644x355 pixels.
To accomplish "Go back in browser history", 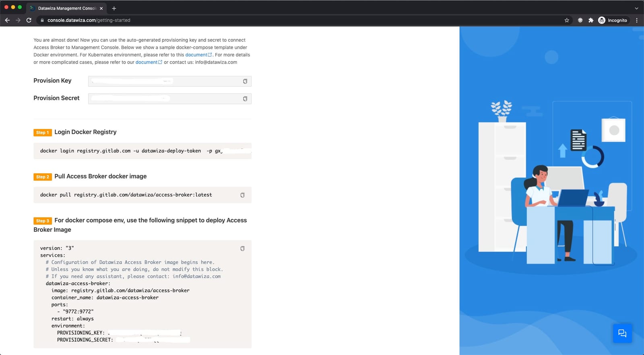I will pyautogui.click(x=7, y=20).
